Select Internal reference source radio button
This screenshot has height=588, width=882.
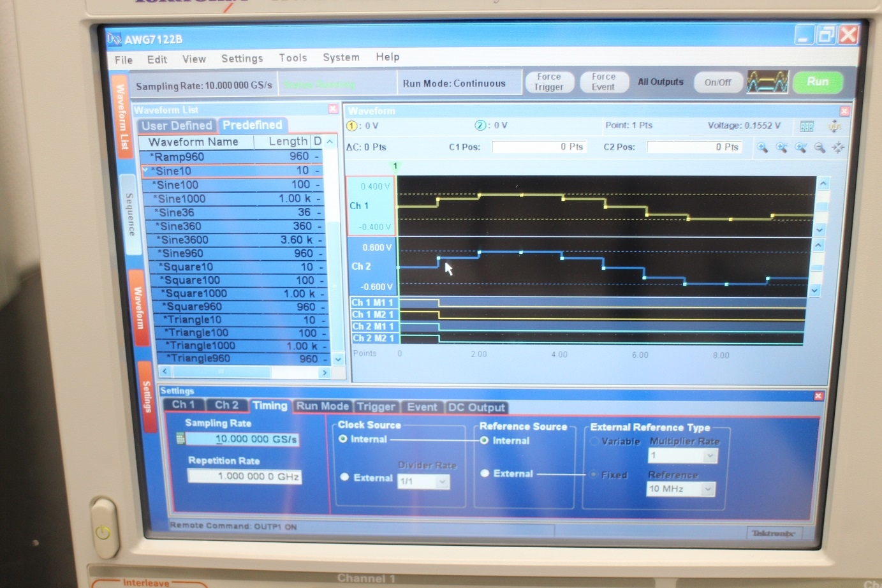484,440
